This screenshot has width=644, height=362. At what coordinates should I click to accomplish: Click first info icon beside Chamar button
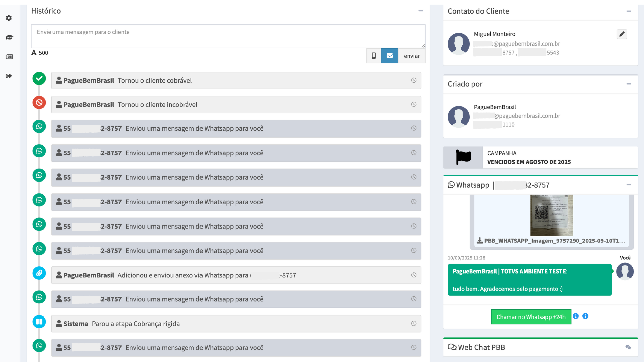pyautogui.click(x=576, y=316)
